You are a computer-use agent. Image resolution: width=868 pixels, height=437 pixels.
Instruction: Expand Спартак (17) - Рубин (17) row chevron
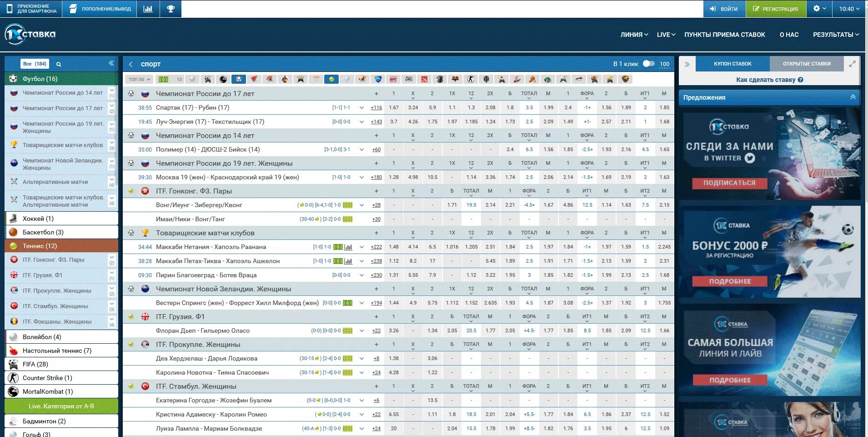pyautogui.click(x=361, y=108)
